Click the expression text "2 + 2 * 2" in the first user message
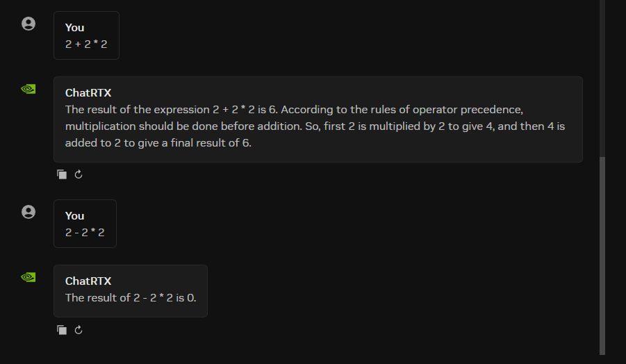The height and width of the screenshot is (364, 626). tap(86, 44)
